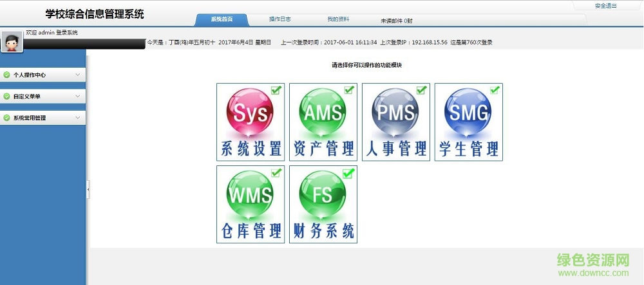Toggle the checkmark on 资产管理 tile
The height and width of the screenshot is (285, 644).
pyautogui.click(x=349, y=90)
